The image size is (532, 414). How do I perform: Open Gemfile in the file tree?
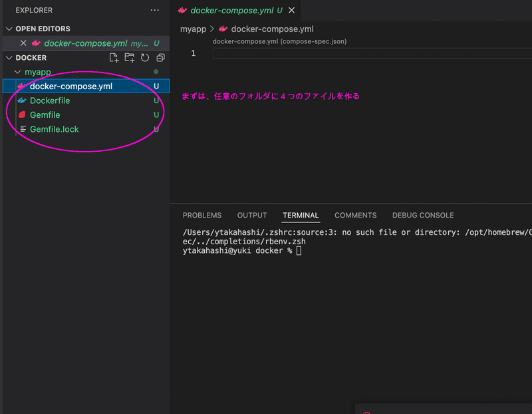click(x=86, y=114)
